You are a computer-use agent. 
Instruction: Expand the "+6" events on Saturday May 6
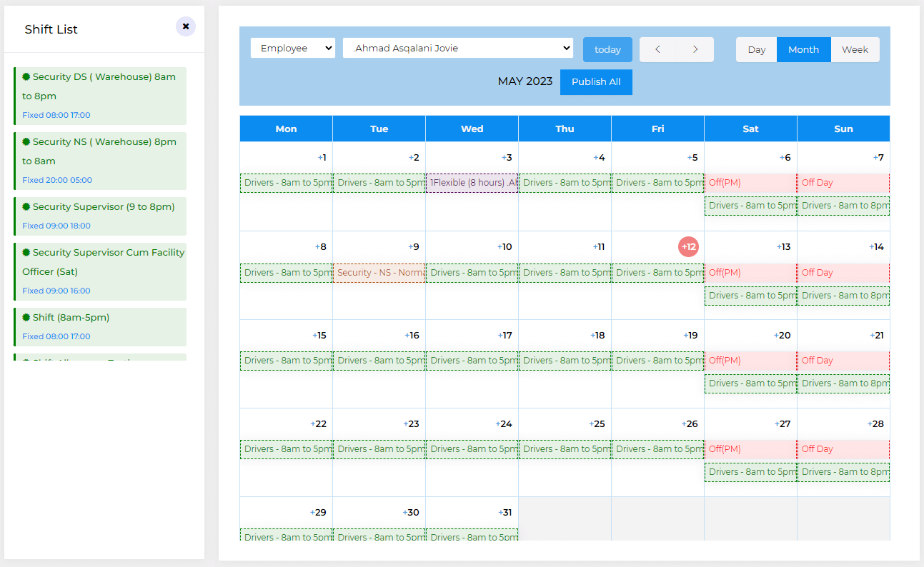pos(787,157)
